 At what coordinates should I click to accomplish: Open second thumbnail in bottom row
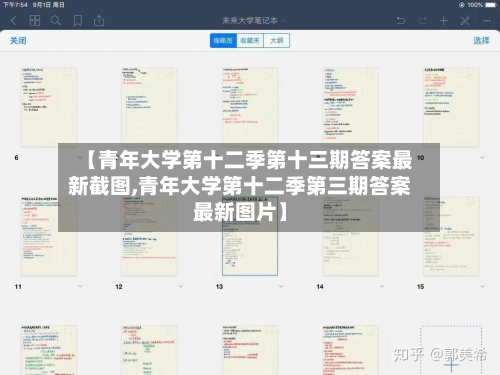(x=149, y=350)
